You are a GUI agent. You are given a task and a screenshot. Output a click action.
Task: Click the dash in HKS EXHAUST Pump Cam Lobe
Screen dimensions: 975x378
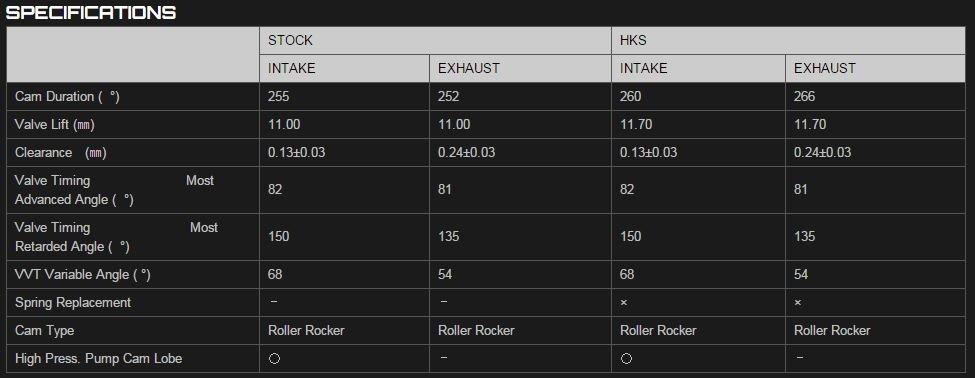coord(800,357)
